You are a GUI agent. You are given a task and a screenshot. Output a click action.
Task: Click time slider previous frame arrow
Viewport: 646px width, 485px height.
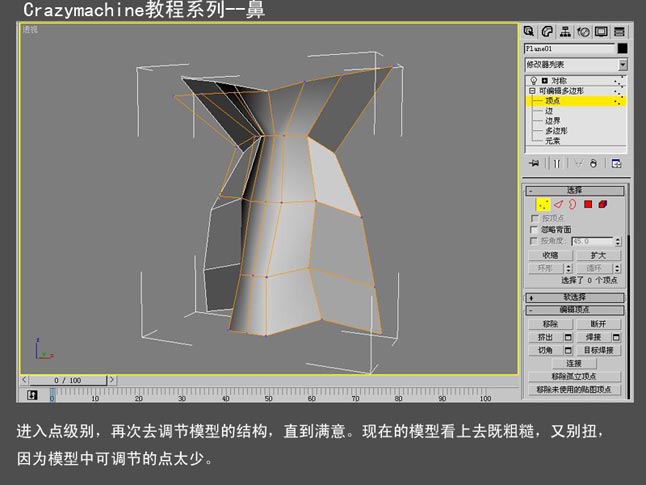[x=24, y=380]
